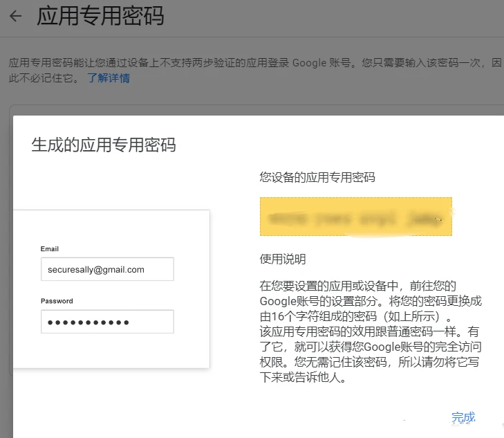Focus the Password input field
Screen dimensions: 504x438
[107, 322]
